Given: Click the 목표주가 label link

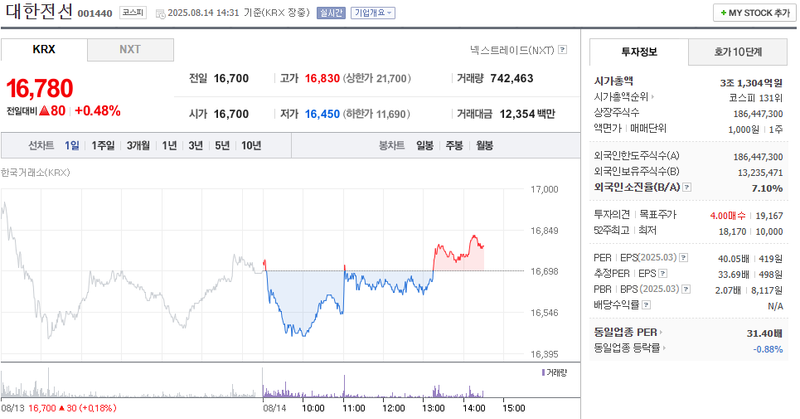Looking at the screenshot, I should click(x=658, y=215).
